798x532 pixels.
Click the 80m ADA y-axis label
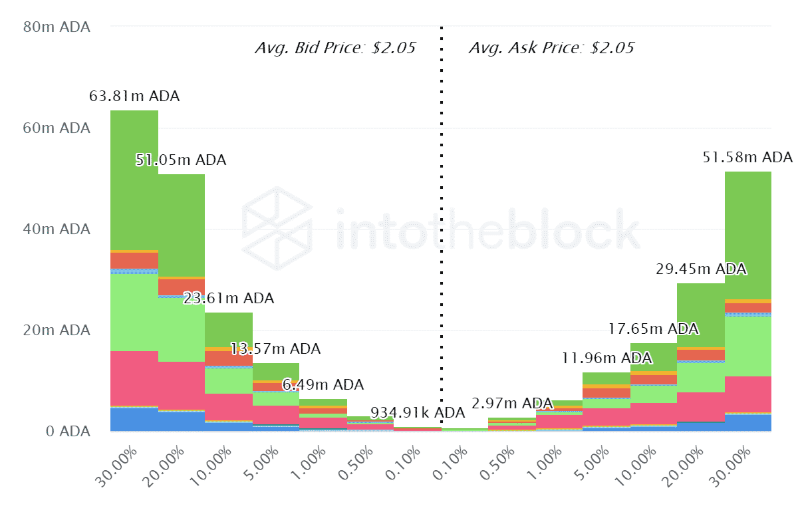pos(57,27)
